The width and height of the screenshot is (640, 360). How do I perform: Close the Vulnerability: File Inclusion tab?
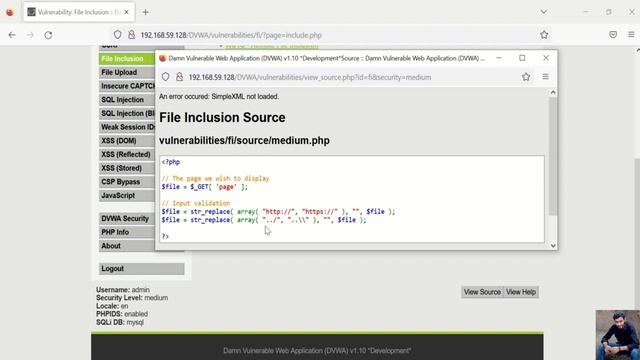point(127,12)
